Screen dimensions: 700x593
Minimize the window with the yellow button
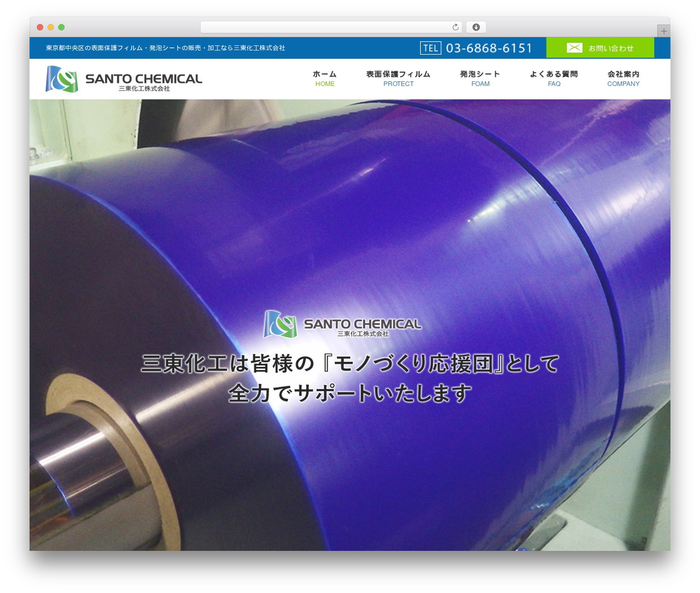[50, 27]
